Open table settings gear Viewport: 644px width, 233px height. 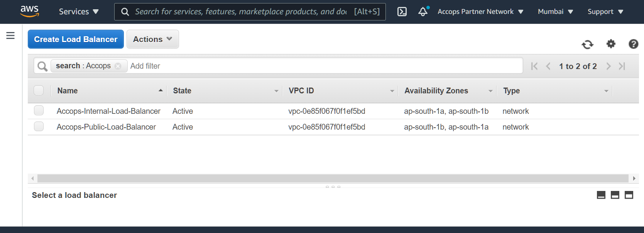tap(611, 44)
